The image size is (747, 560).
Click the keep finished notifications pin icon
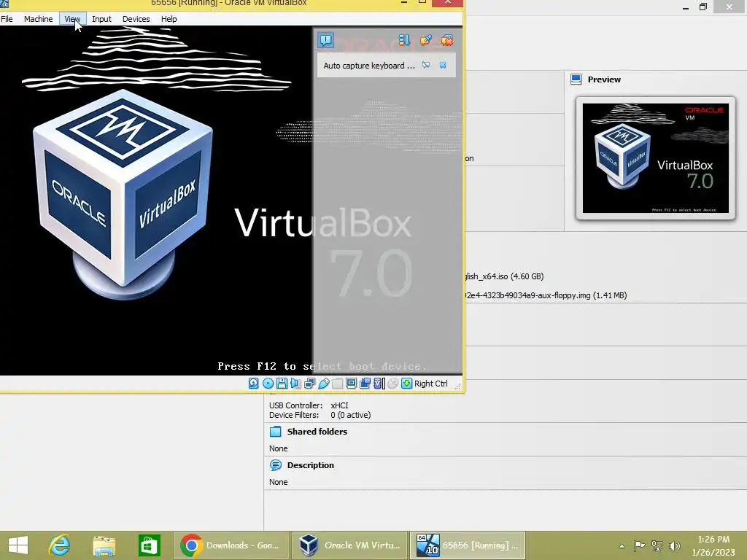(x=425, y=40)
